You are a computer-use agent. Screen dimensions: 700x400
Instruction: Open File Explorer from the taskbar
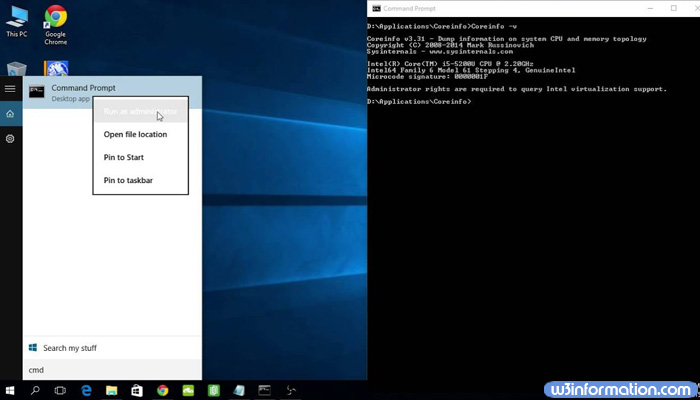pos(112,391)
